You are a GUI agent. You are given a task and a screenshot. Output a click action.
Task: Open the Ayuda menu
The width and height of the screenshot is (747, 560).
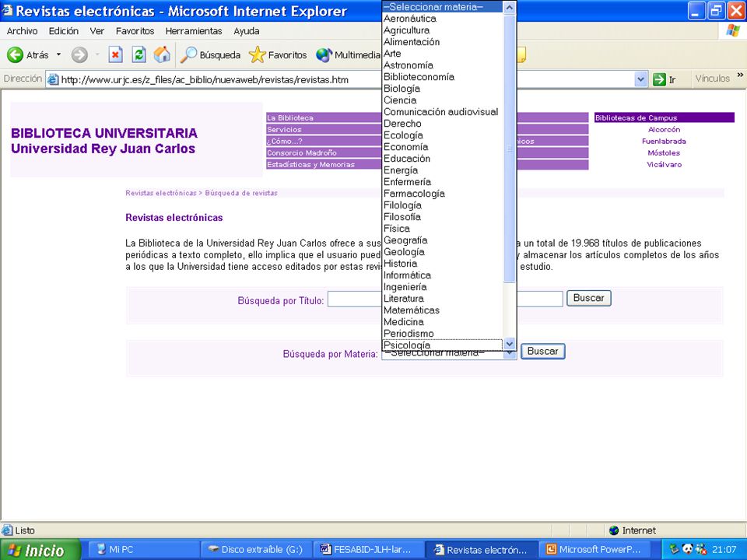click(x=247, y=31)
